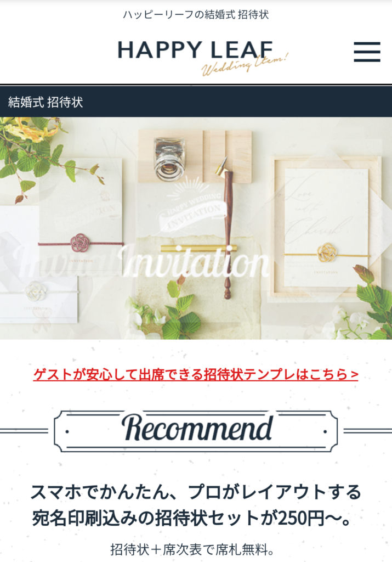Open the red guest-friendly invitation template link

point(196,374)
